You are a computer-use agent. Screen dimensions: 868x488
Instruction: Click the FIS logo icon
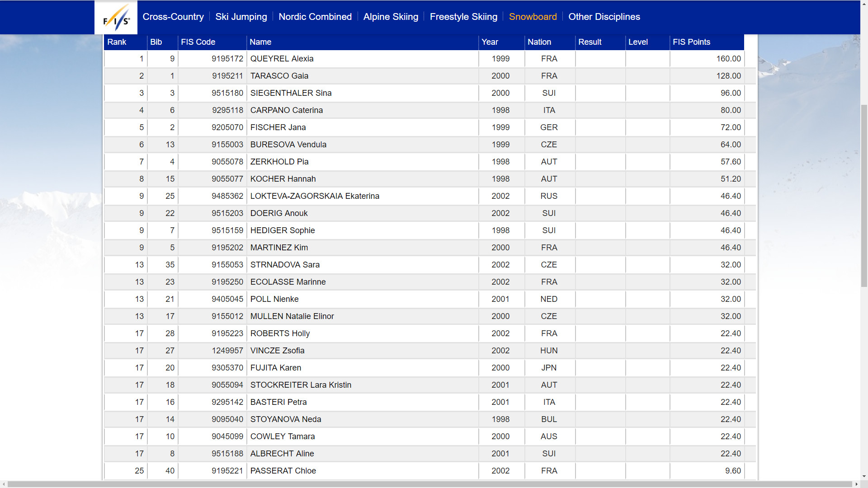click(x=116, y=18)
